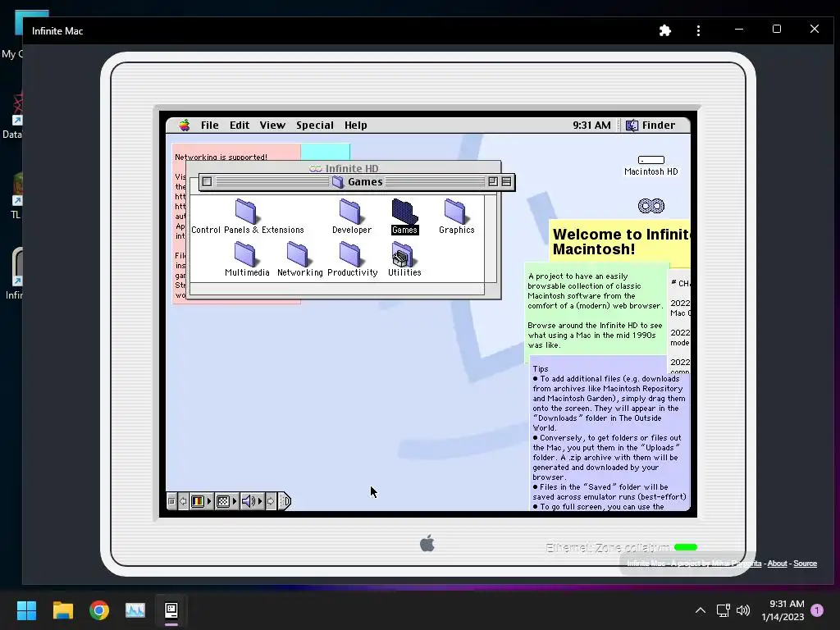This screenshot has height=630, width=840.
Task: Click the Infinite Mac taskbar icon
Action: [171, 610]
